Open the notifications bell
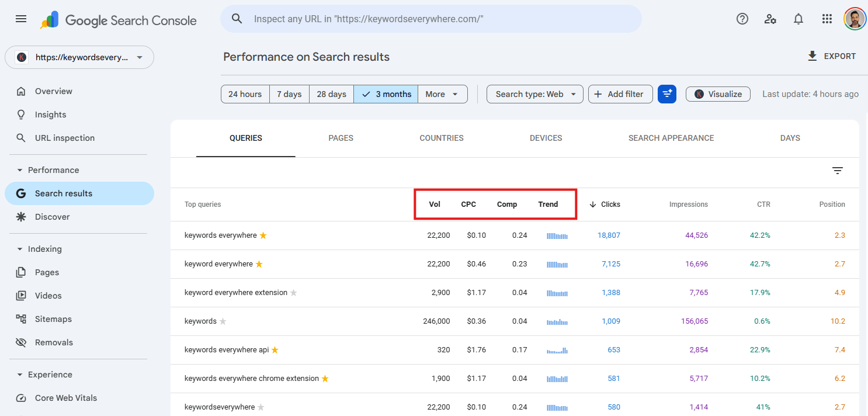Screen dimensions: 868x416 click(x=798, y=19)
